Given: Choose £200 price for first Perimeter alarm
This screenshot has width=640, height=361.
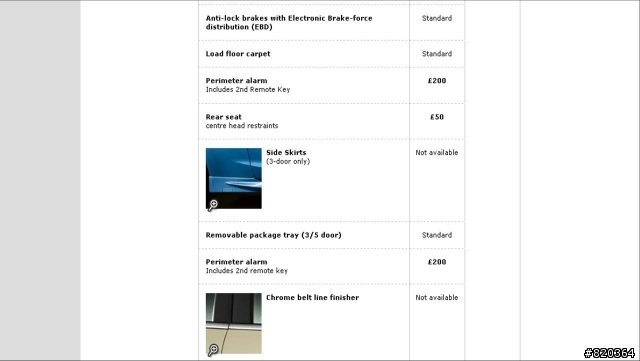Looking at the screenshot, I should [x=437, y=80].
